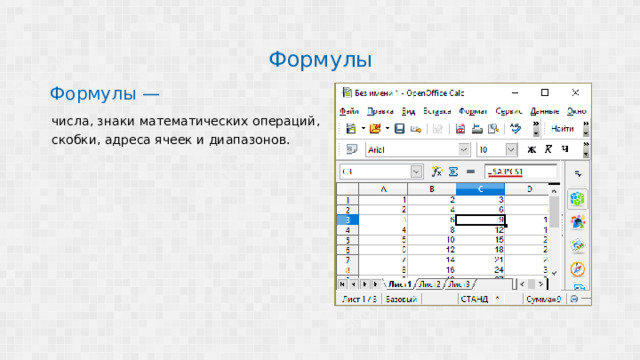Switch to the Лист3 sheet tab
This screenshot has width=640, height=360.
tap(459, 284)
